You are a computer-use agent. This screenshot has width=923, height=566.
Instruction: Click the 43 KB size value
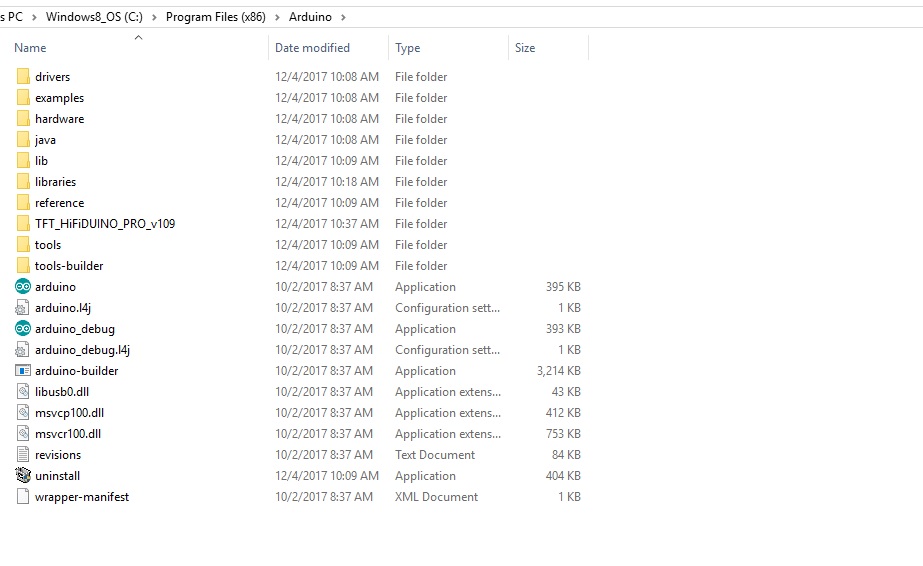click(x=566, y=392)
